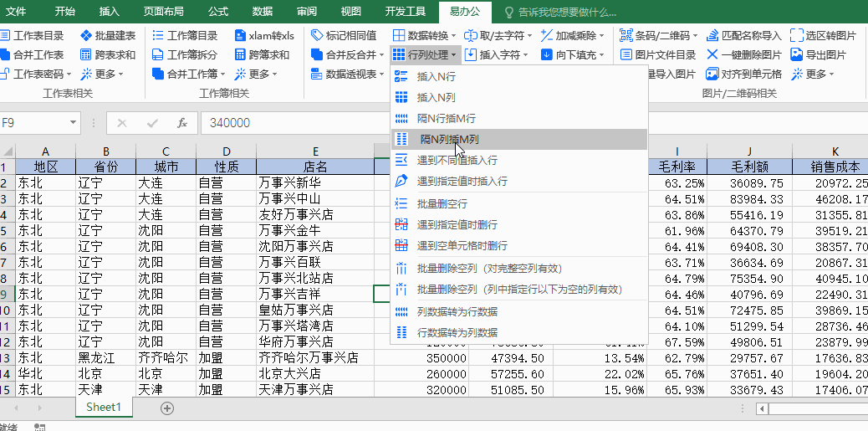Expand 更多 in 工作表相关 group

pos(102,74)
